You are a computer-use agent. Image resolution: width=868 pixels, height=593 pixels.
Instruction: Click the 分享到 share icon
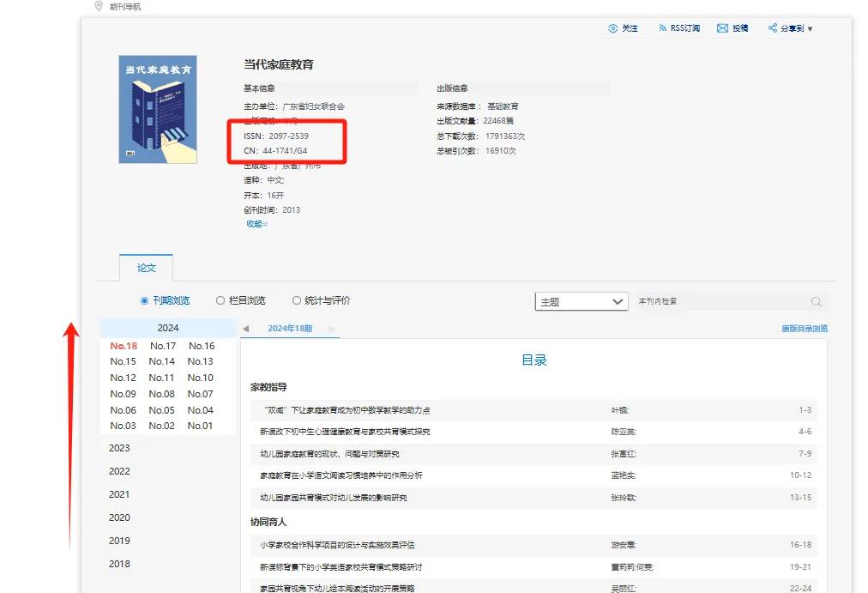[x=772, y=27]
